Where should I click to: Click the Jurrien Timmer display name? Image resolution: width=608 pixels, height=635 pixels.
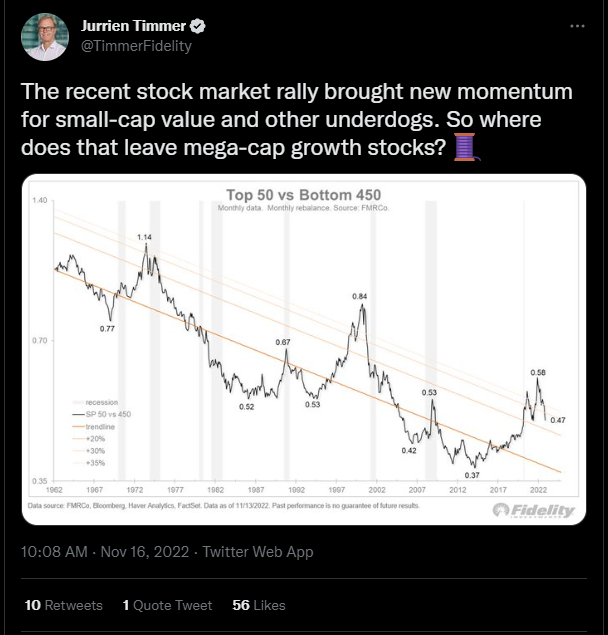133,26
